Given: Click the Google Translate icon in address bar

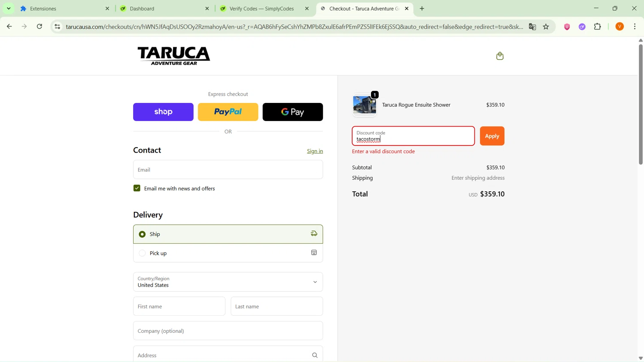Looking at the screenshot, I should click(x=532, y=27).
